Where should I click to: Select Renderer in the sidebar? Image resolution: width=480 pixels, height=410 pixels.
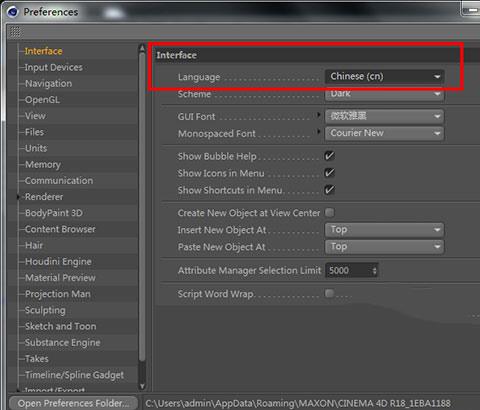[44, 197]
